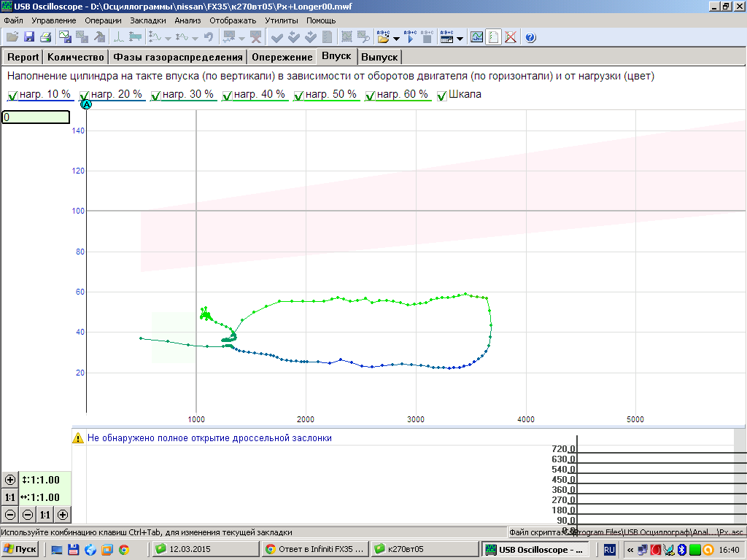Switch to the Выпуск tab
Image resolution: width=747 pixels, height=560 pixels.
pyautogui.click(x=379, y=57)
